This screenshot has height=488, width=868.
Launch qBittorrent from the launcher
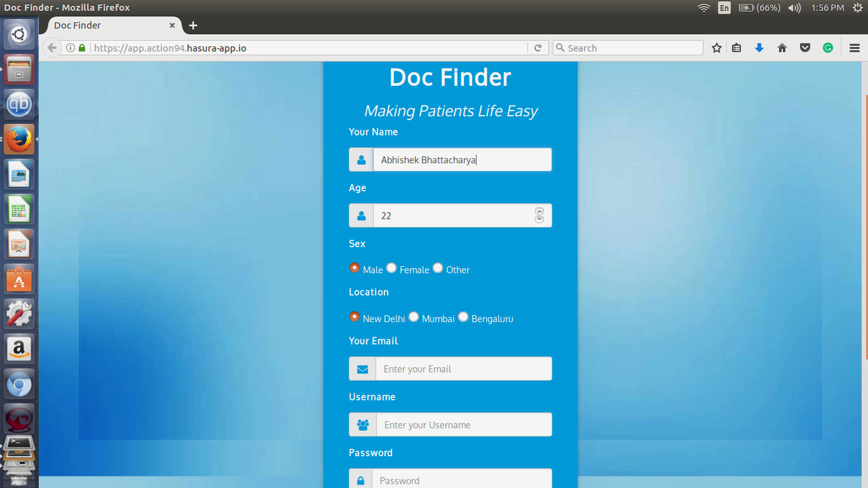(19, 104)
